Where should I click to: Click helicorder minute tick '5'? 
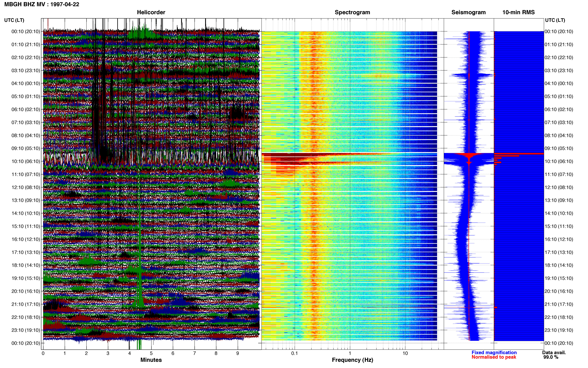(x=151, y=353)
